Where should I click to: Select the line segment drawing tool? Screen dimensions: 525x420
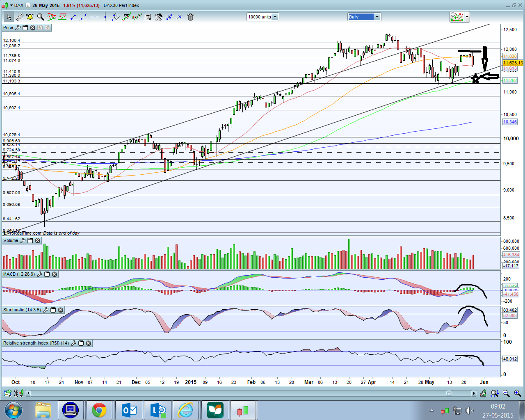[73, 17]
